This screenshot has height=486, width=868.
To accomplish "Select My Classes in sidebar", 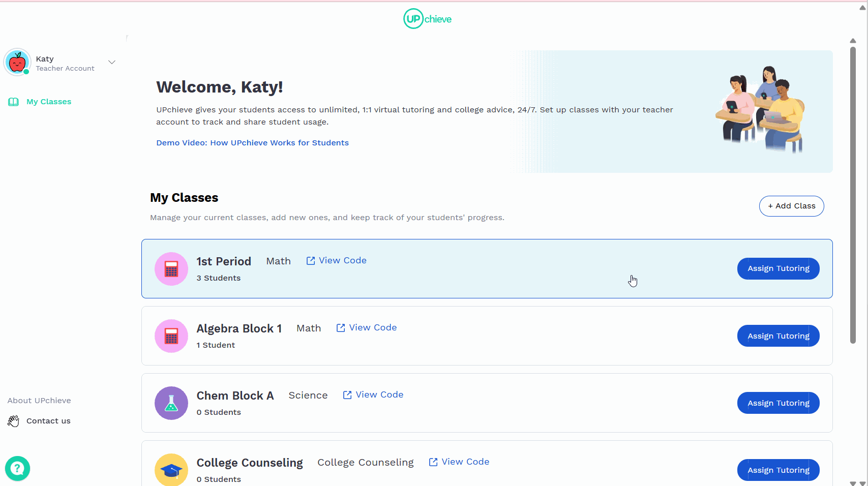I will coord(49,102).
